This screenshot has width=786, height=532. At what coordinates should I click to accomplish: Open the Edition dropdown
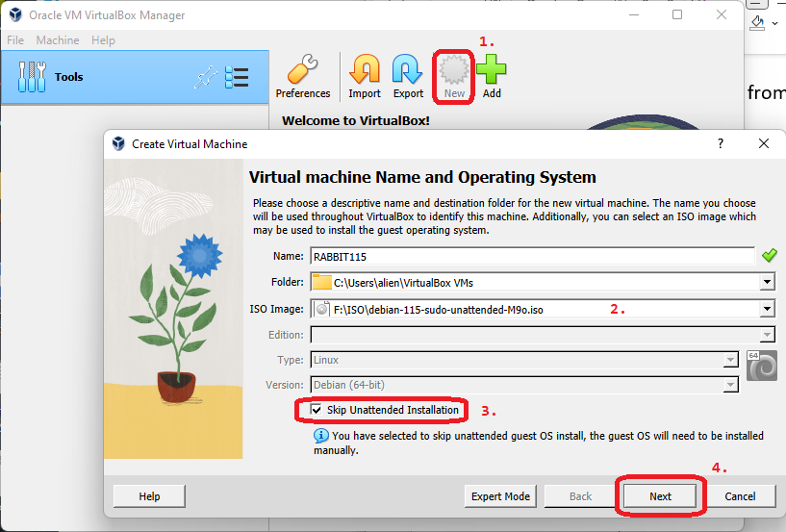[543, 335]
